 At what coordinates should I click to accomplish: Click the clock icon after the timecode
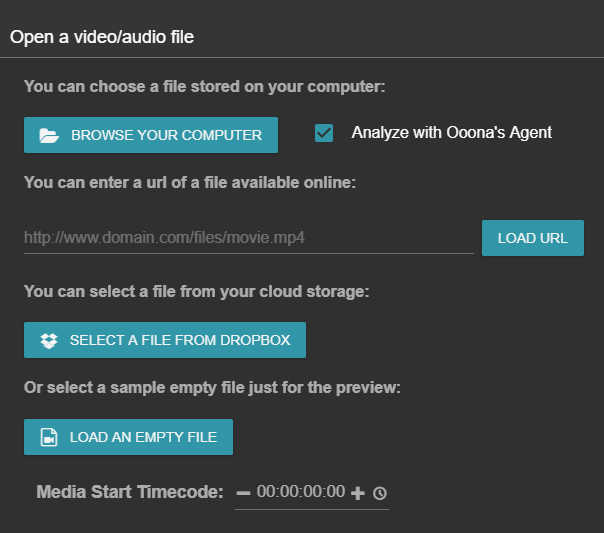[x=379, y=493]
